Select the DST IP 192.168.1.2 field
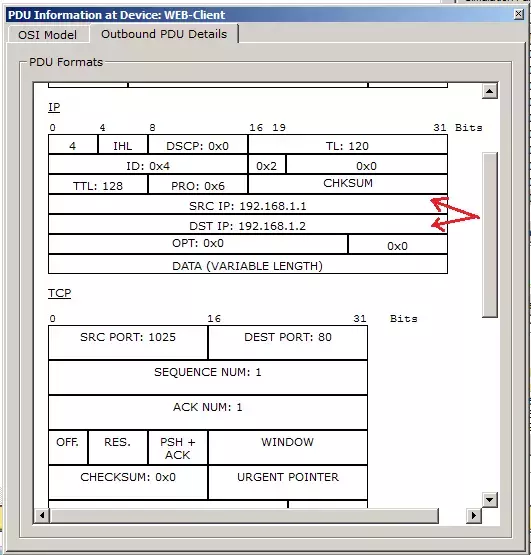531x555 pixels. click(x=248, y=224)
